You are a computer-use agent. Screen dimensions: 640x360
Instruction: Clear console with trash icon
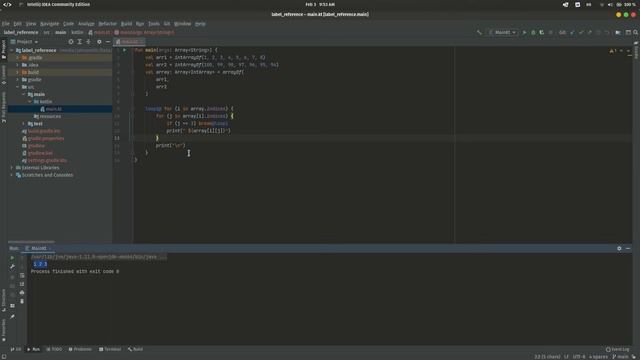(22, 301)
